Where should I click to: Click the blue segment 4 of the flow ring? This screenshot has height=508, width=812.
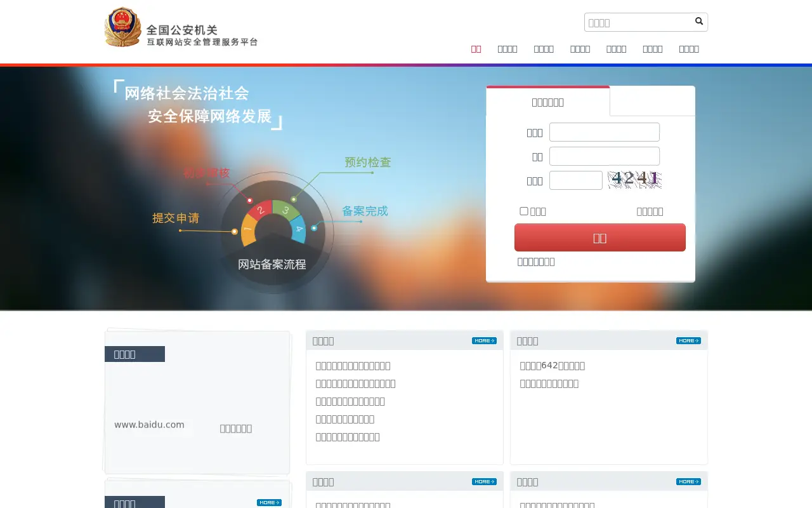pyautogui.click(x=299, y=231)
